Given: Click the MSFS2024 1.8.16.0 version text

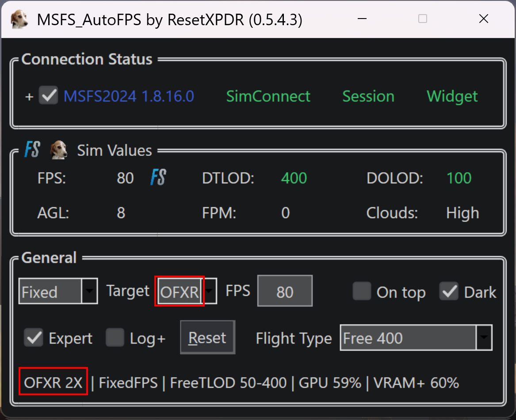Looking at the screenshot, I should tap(129, 96).
